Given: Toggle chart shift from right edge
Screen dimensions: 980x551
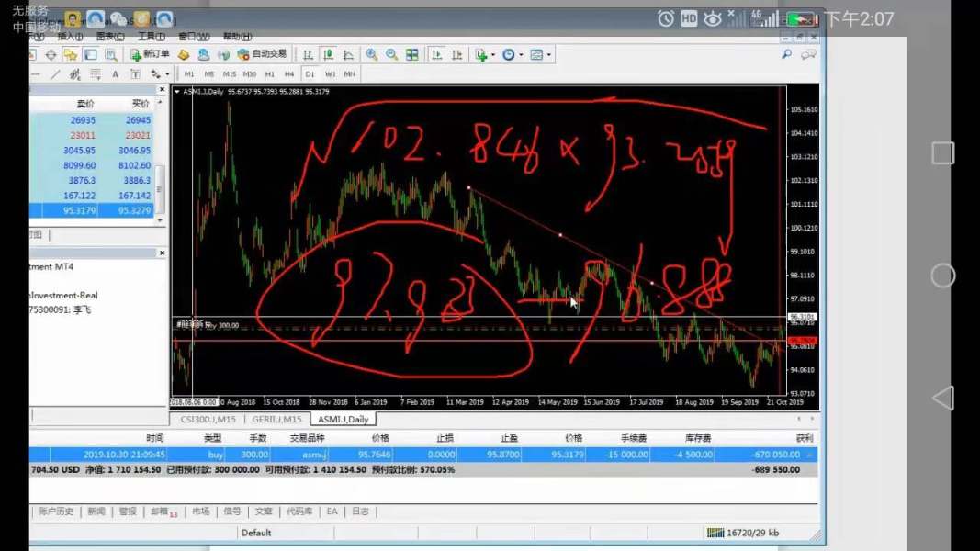Looking at the screenshot, I should (x=456, y=55).
